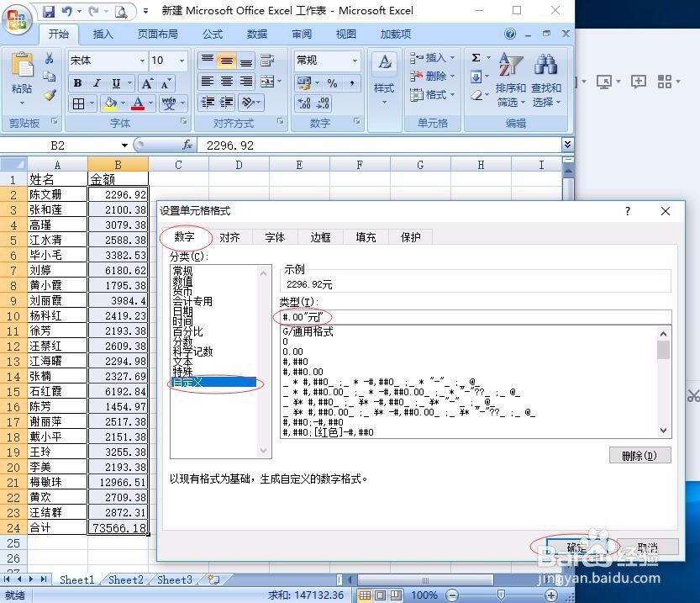Delete the custom format
This screenshot has width=700, height=603.
pyautogui.click(x=639, y=456)
